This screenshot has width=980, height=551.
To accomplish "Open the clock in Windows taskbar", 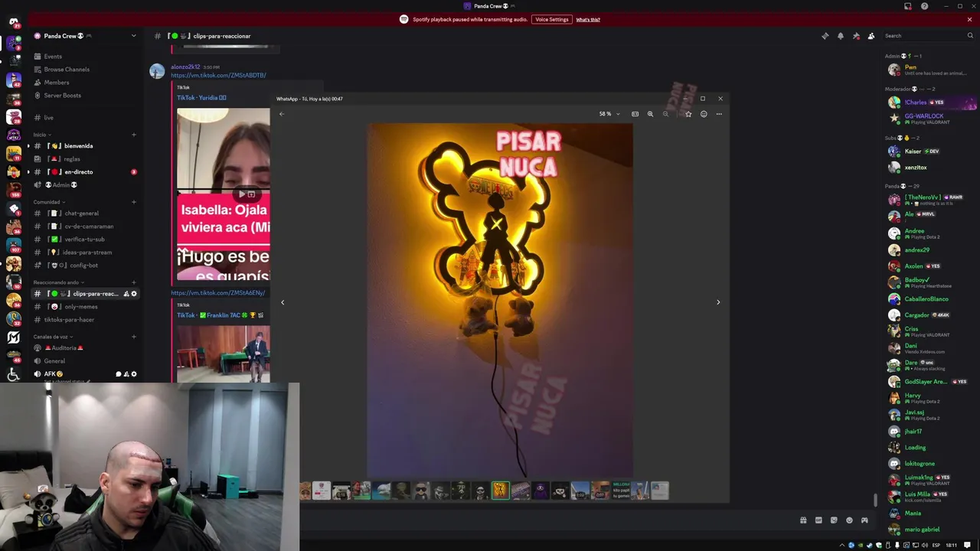I will 951,545.
